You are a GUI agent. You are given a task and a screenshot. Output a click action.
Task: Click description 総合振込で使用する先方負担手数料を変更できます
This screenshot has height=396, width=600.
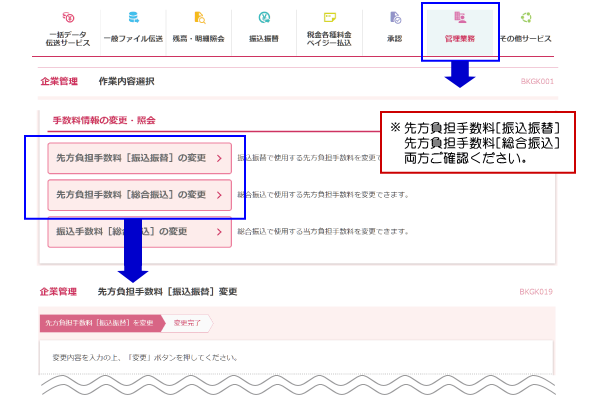tap(323, 195)
